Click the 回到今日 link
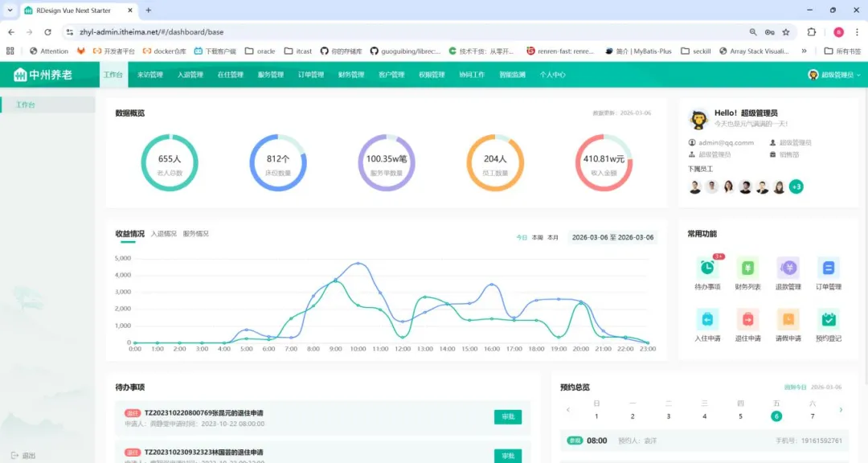 (795, 387)
